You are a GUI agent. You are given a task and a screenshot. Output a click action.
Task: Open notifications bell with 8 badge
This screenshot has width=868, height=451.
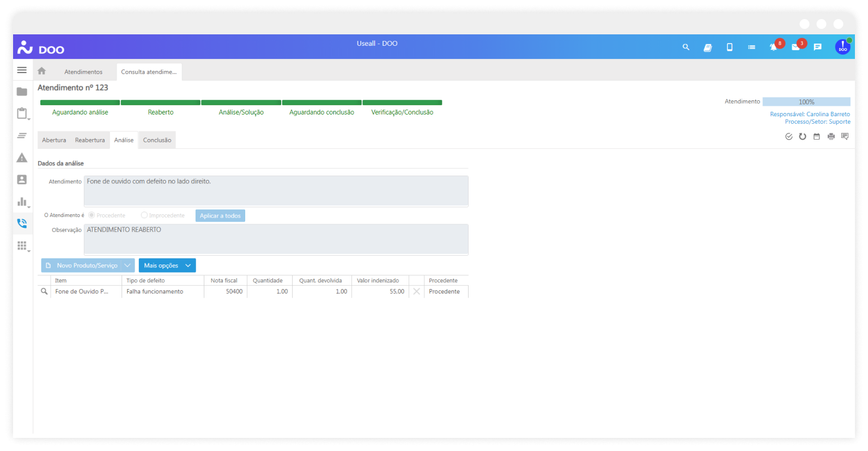pos(773,47)
